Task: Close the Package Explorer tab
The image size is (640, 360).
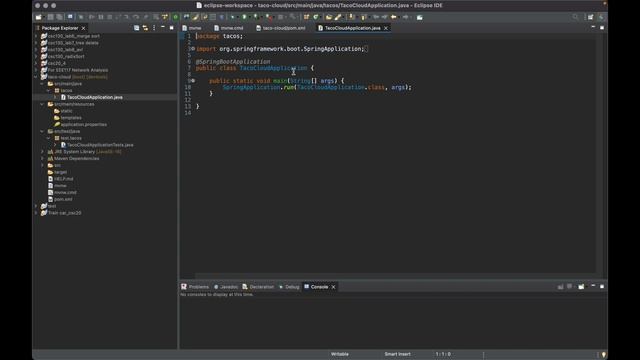Action: (83, 28)
